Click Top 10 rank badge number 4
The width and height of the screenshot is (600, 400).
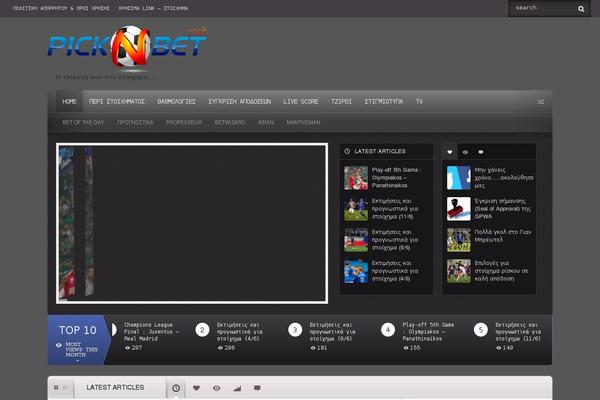click(x=388, y=330)
